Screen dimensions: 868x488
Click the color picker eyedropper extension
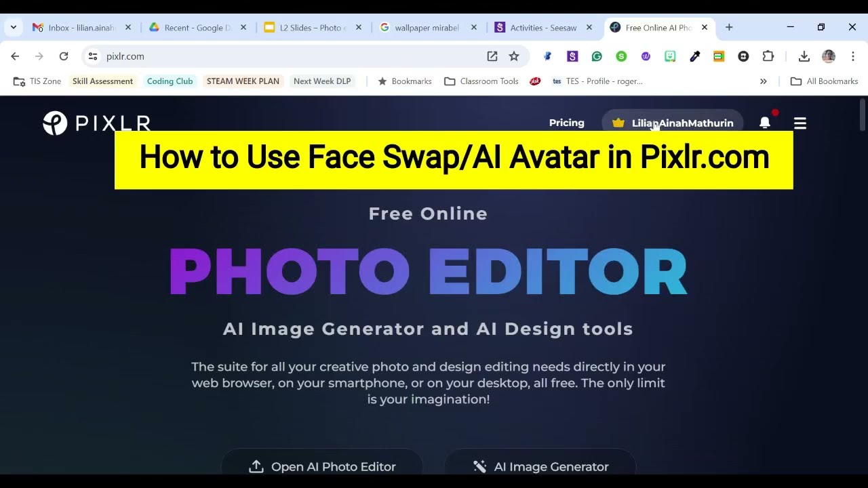[x=694, y=56]
